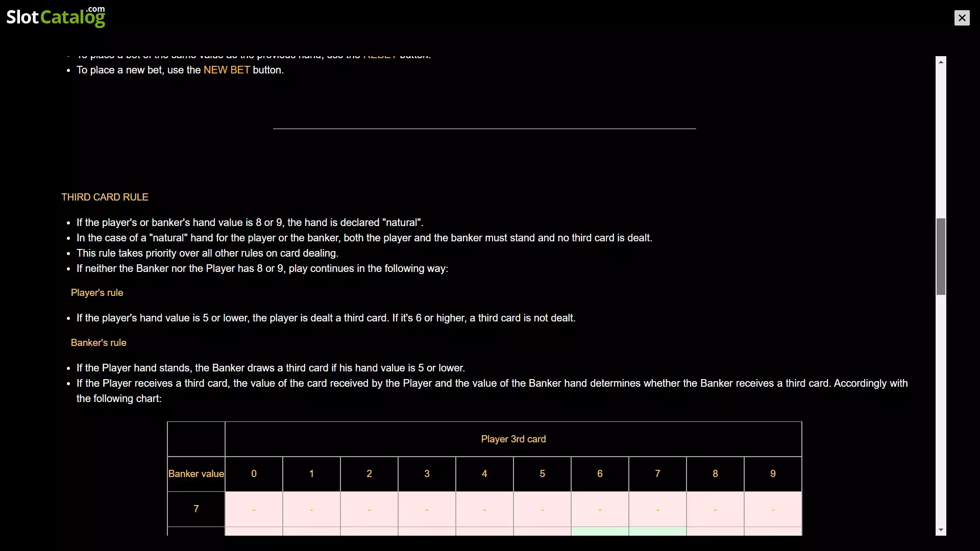Click the Banker's rule subheading
980x551 pixels.
pyautogui.click(x=99, y=343)
